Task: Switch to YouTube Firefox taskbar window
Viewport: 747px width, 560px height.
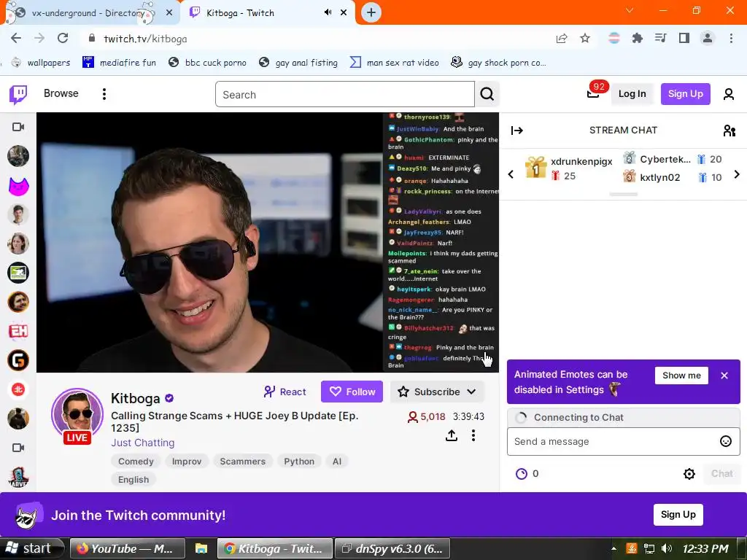Action: (x=127, y=548)
